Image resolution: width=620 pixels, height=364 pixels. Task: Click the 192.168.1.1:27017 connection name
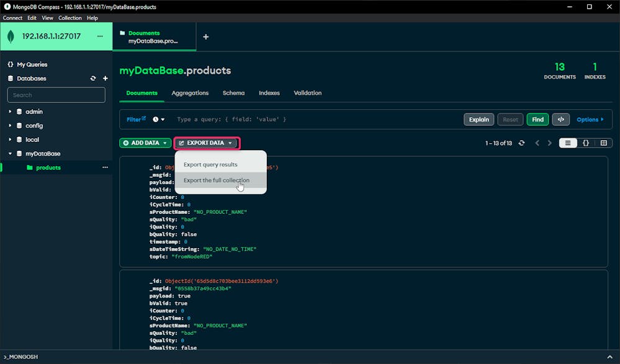point(52,37)
